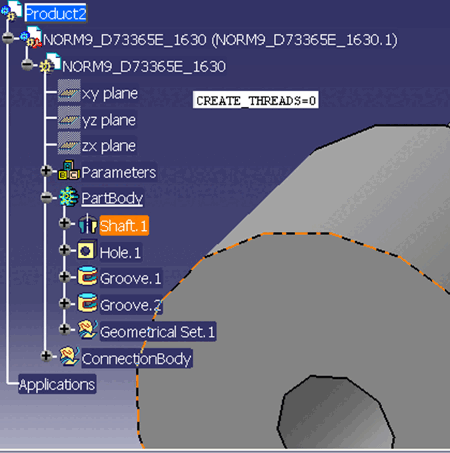Click the zx plane icon

pyautogui.click(x=69, y=143)
